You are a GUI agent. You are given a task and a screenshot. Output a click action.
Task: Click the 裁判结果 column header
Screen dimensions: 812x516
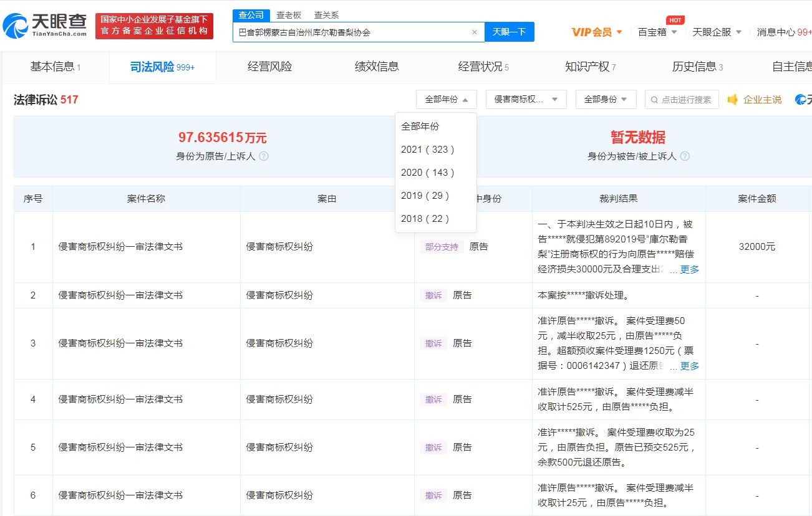[x=619, y=199]
